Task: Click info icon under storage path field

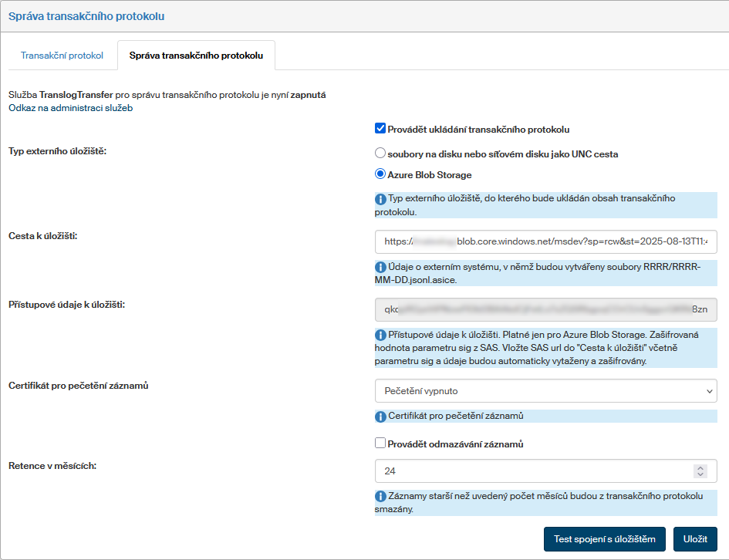Action: (380, 267)
